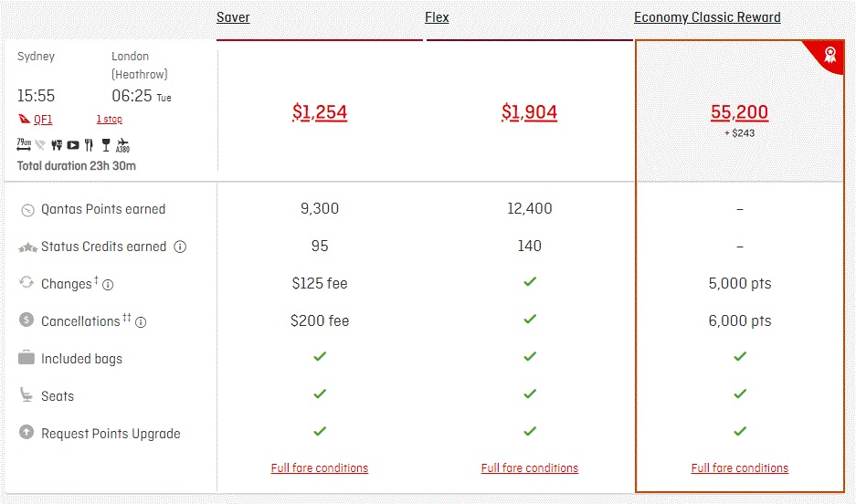This screenshot has width=856, height=504.
Task: Open the Economy Classic Reward heading
Action: click(707, 17)
